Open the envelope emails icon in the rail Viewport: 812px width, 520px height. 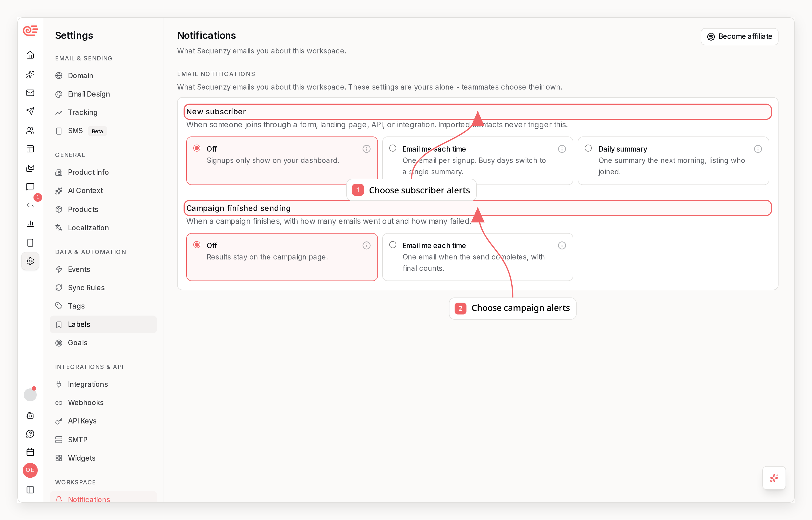(x=30, y=93)
